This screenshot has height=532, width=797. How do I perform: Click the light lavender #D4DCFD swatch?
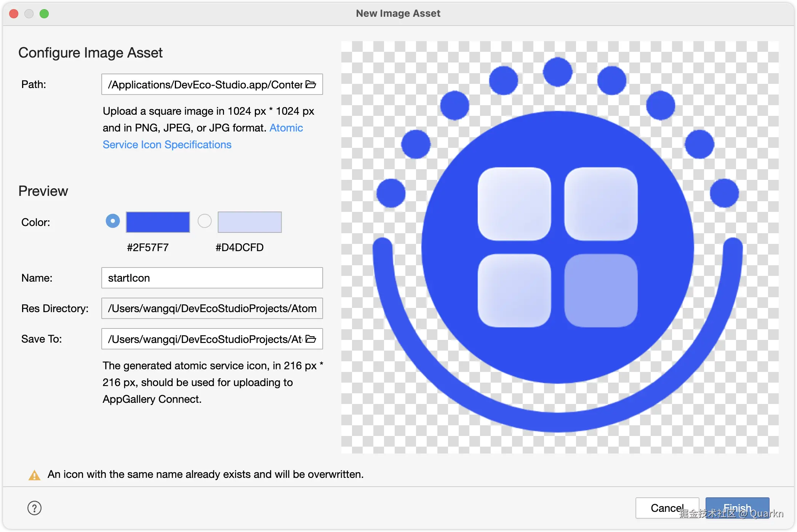click(250, 222)
